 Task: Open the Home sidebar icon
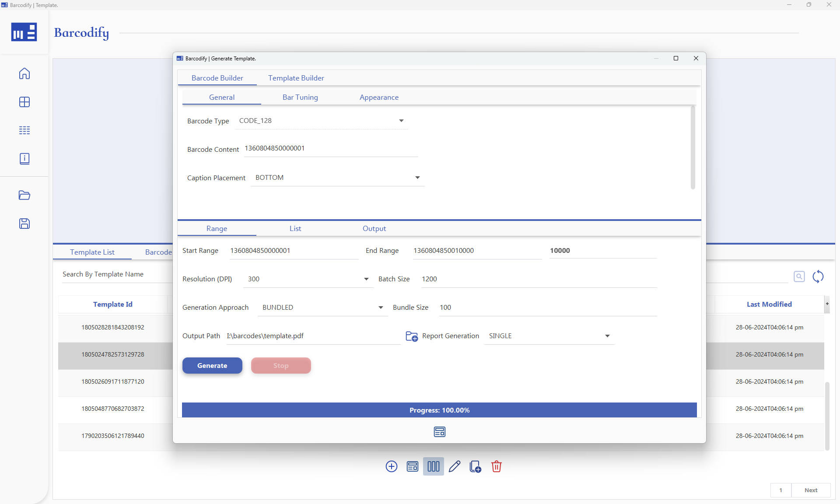point(24,73)
